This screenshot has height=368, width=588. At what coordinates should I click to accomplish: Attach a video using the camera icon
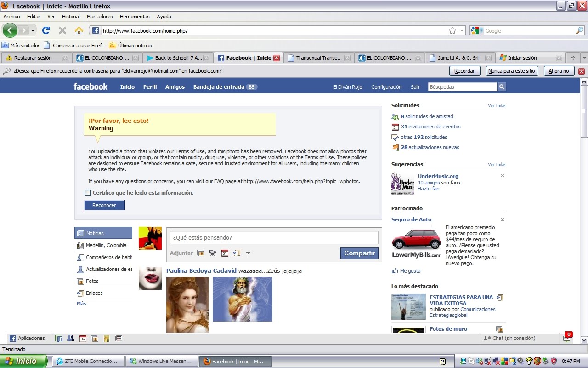click(213, 253)
